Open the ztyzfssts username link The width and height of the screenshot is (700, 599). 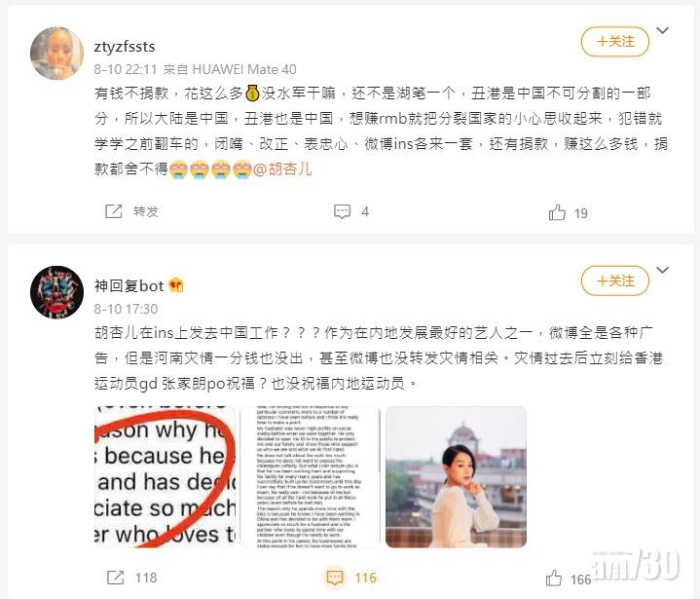tap(125, 46)
